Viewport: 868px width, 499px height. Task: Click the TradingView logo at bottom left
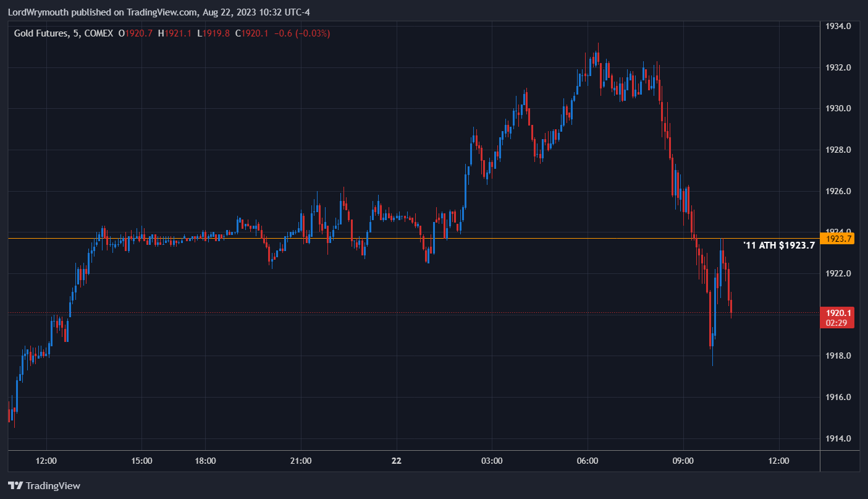click(44, 485)
